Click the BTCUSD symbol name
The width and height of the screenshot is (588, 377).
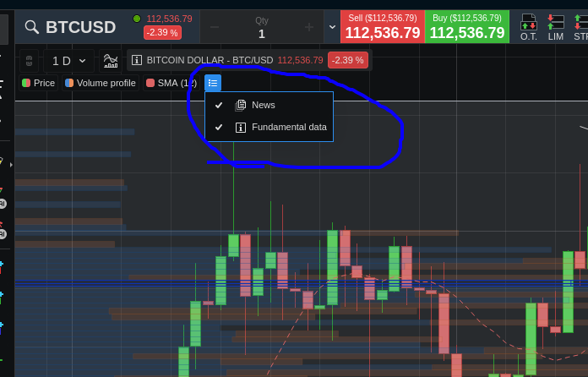coord(80,27)
